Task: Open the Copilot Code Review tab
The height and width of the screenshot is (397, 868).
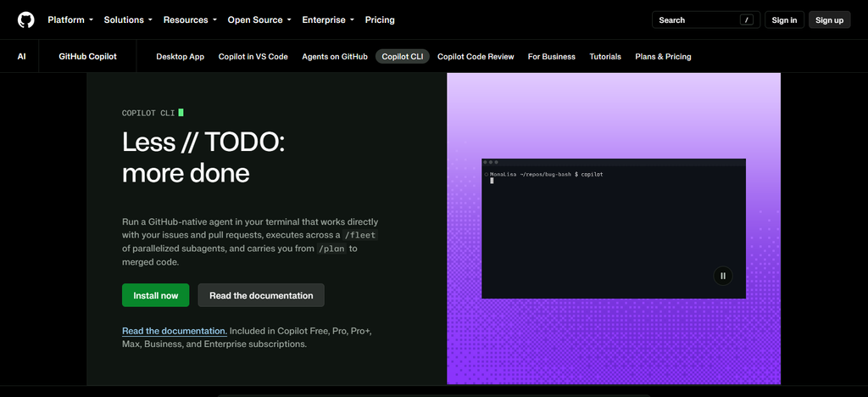Action: (476, 57)
